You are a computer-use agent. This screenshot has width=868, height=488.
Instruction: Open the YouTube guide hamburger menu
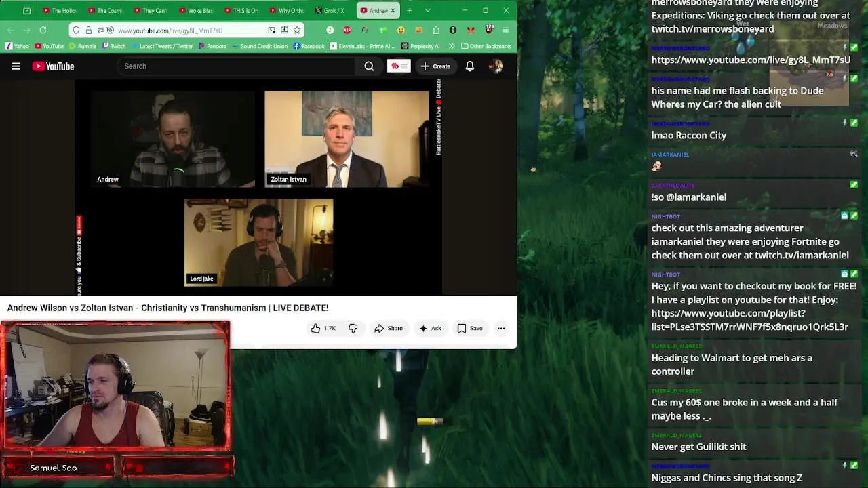[16, 66]
